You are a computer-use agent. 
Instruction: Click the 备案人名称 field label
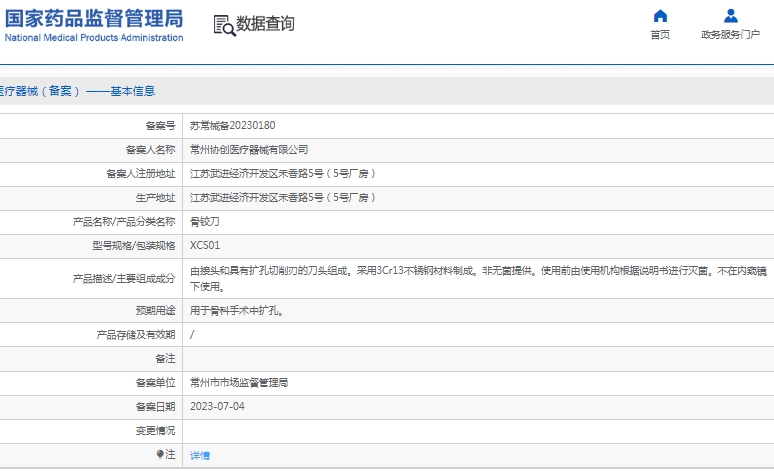(151, 150)
